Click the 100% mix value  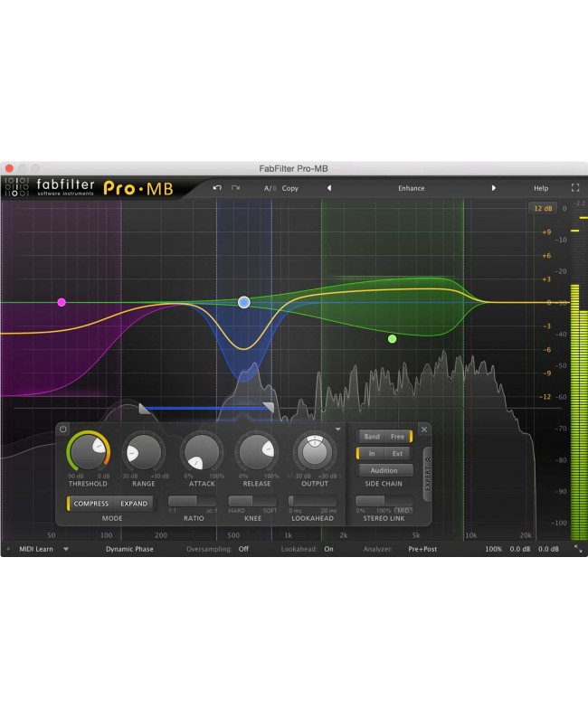493,549
